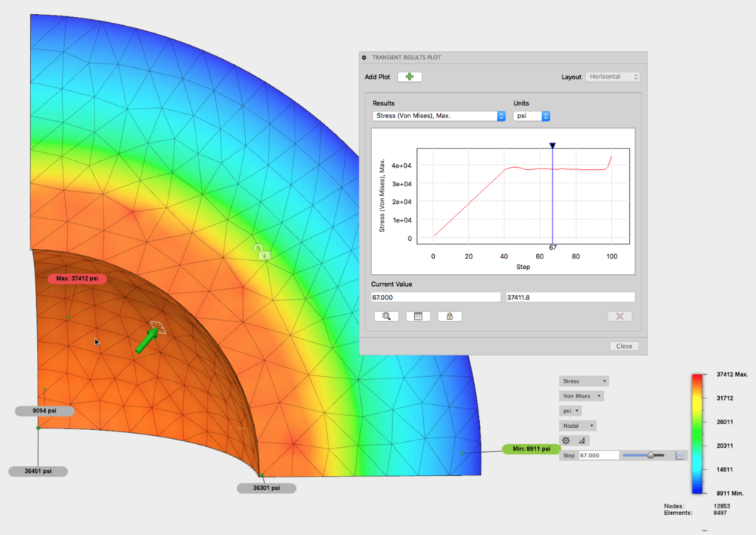
Task: Click the red X delete plot button
Action: (620, 316)
